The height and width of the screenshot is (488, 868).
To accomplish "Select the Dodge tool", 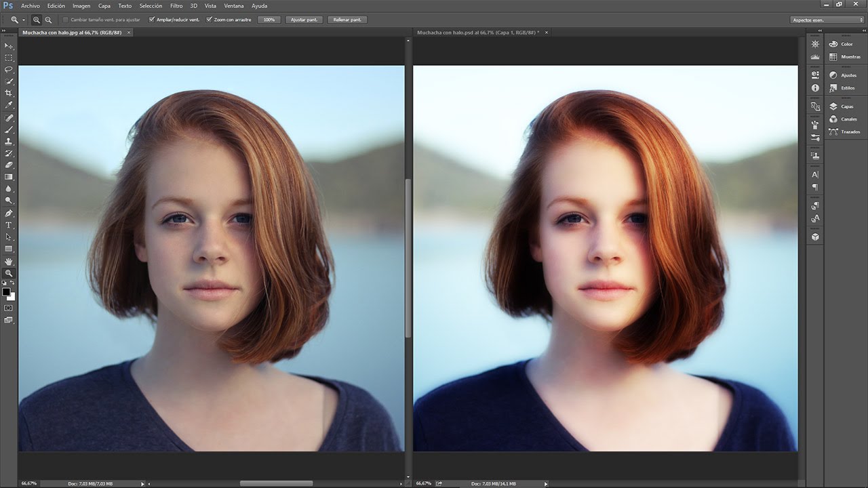I will point(9,201).
